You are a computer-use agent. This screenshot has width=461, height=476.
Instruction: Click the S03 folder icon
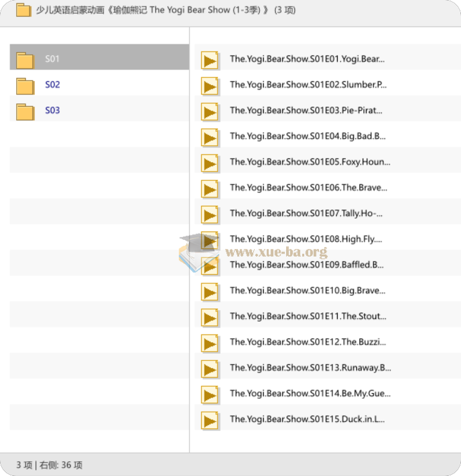click(25, 112)
